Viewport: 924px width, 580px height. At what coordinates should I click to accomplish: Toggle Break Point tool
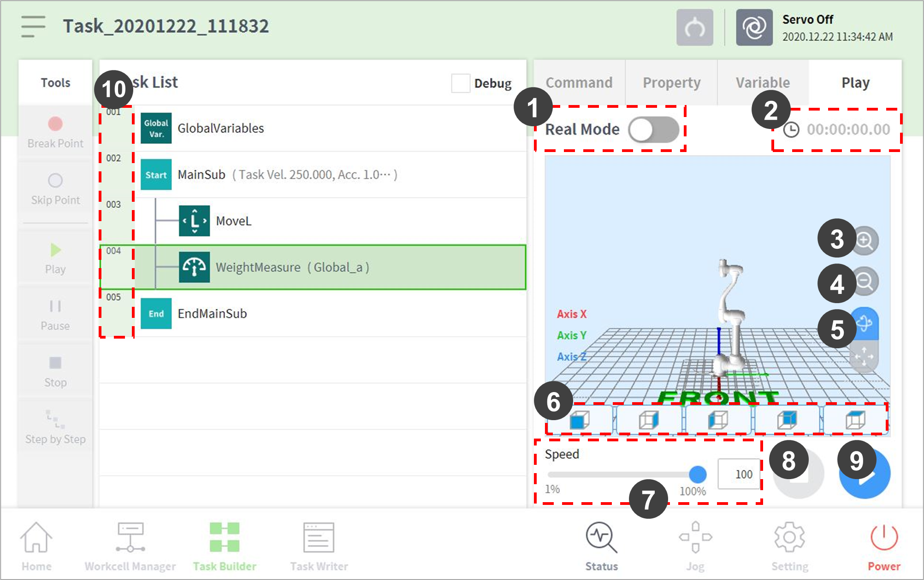point(55,132)
